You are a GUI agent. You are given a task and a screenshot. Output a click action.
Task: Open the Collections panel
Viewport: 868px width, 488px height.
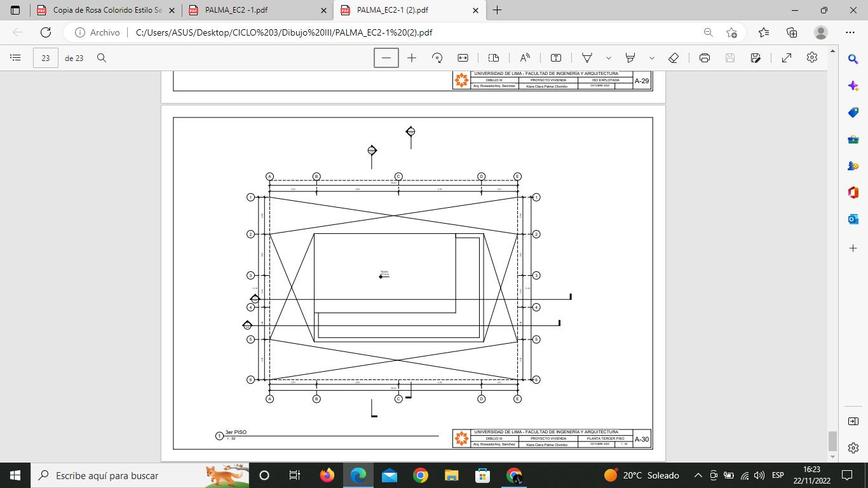coord(792,32)
